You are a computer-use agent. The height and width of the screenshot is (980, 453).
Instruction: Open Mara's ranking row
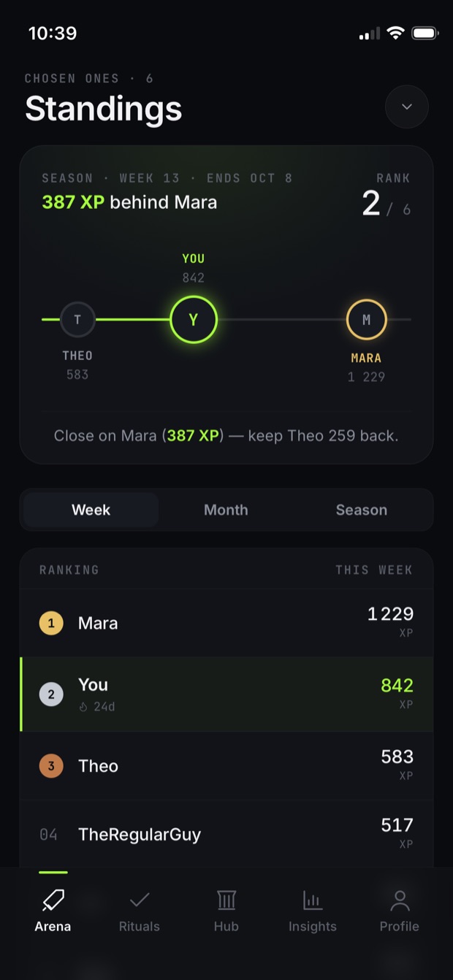point(226,623)
